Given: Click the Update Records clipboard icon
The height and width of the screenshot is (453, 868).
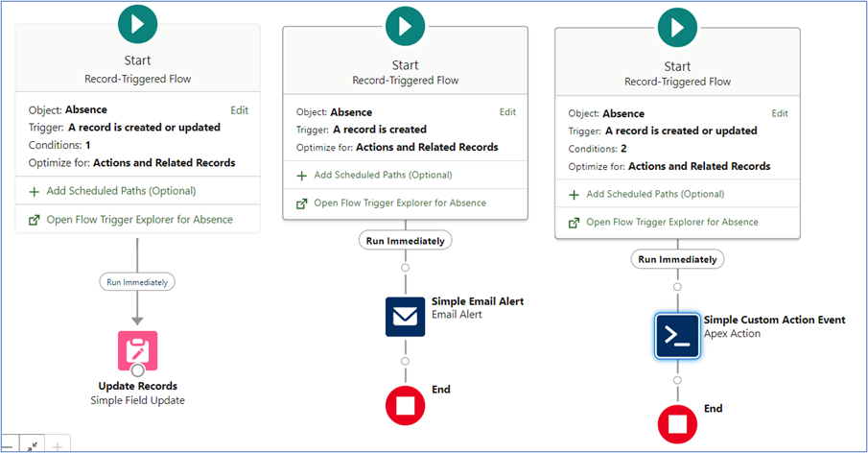Looking at the screenshot, I should click(x=137, y=350).
